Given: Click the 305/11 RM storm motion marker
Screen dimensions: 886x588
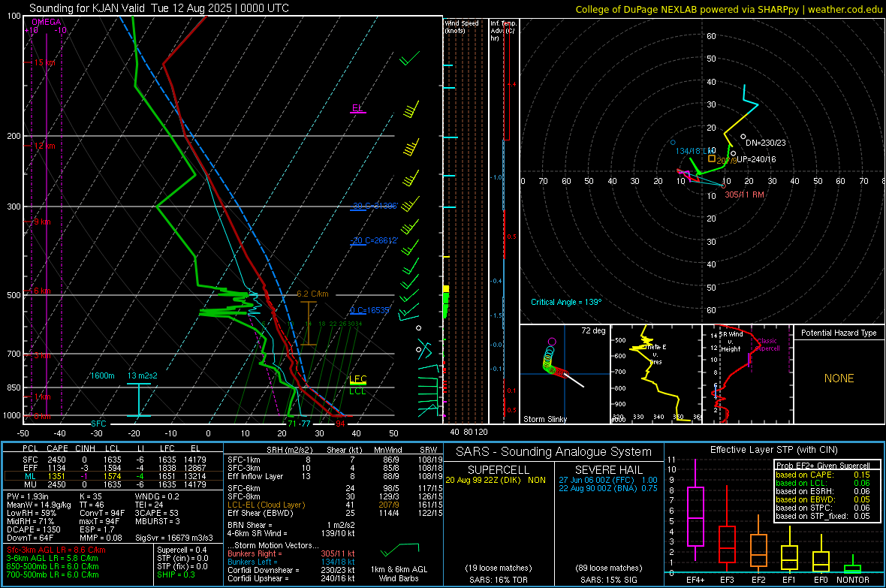Looking at the screenshot, I should (744, 194).
